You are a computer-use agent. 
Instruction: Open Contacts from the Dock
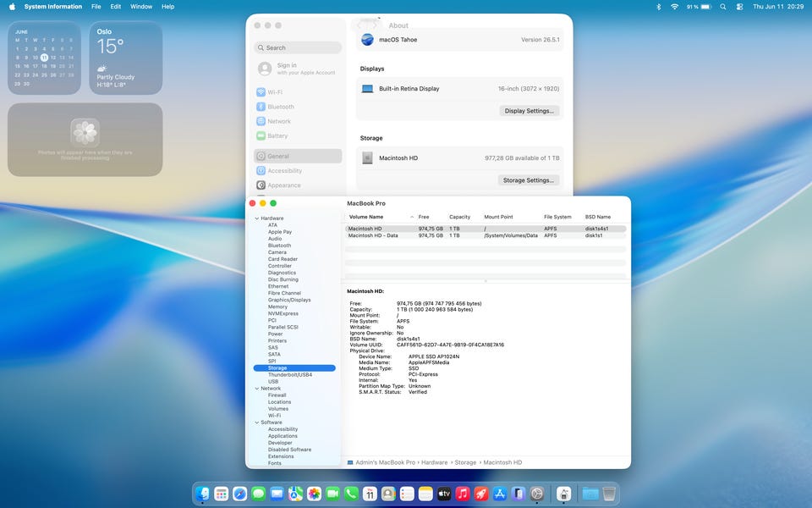point(388,494)
